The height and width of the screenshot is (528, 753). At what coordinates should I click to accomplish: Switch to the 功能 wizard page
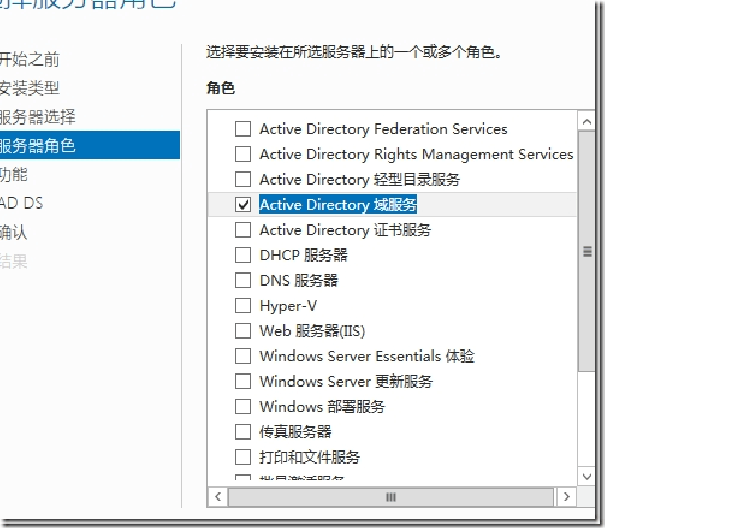tap(15, 174)
